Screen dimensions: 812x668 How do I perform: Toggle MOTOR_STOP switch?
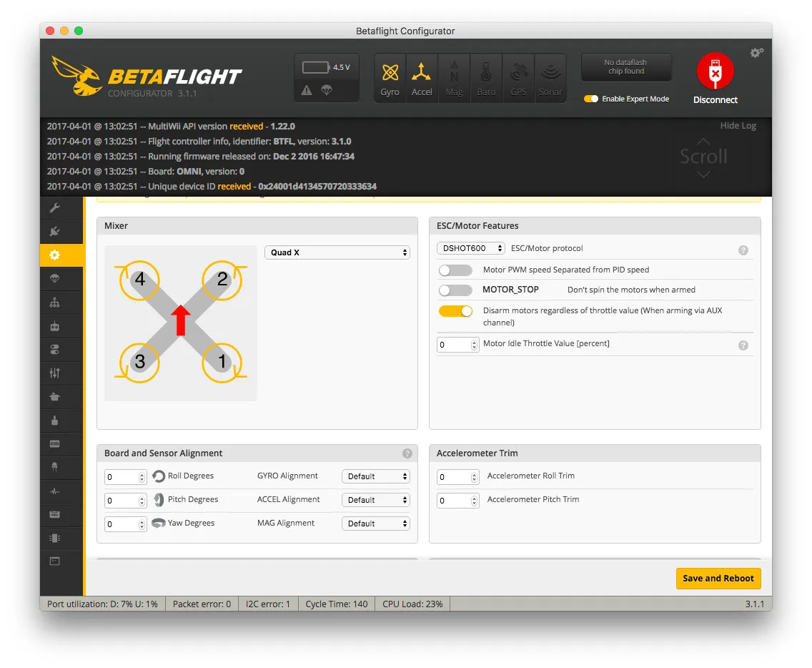pyautogui.click(x=455, y=290)
